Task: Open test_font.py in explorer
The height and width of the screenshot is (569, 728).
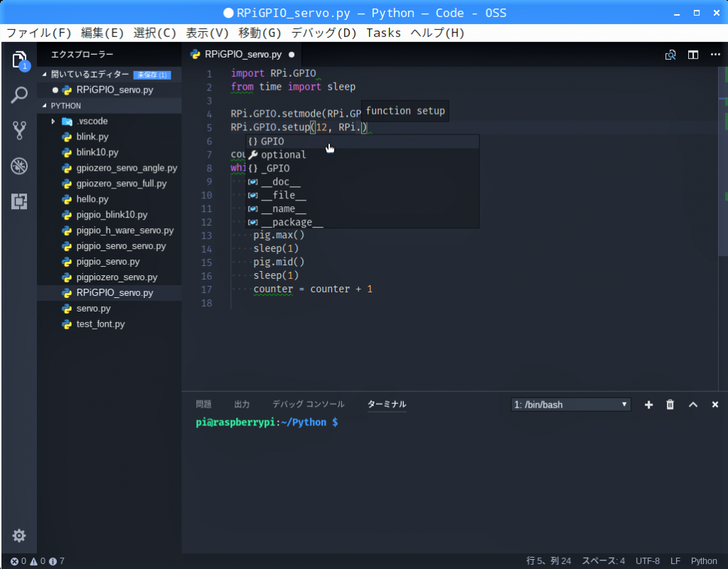Action: pos(109,324)
